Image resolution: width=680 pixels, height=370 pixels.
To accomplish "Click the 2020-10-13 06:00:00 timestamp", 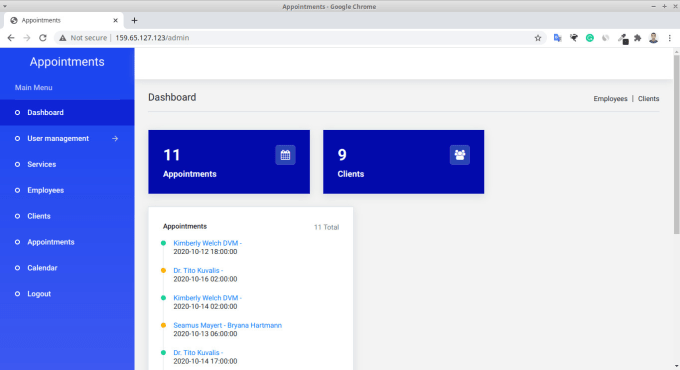I will [x=205, y=334].
